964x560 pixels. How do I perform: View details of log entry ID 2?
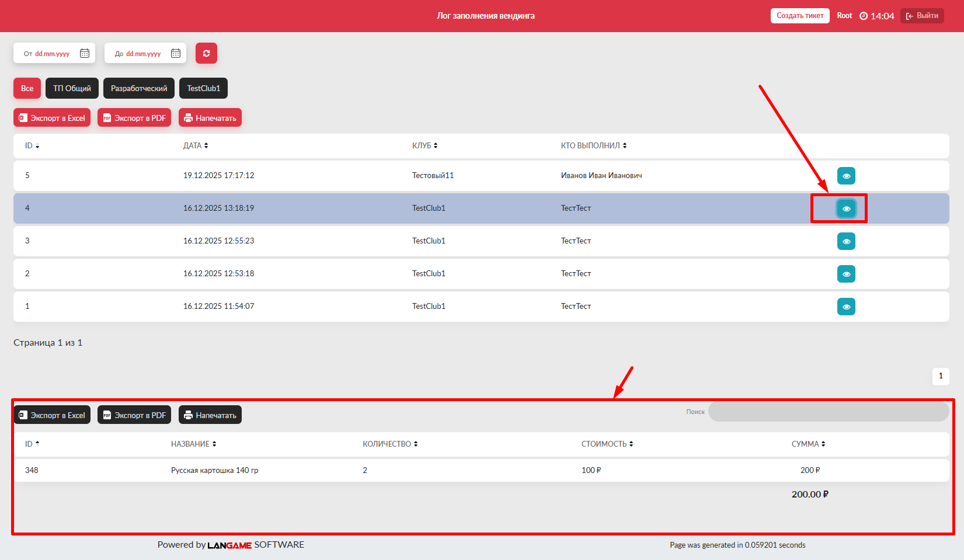[x=846, y=274]
